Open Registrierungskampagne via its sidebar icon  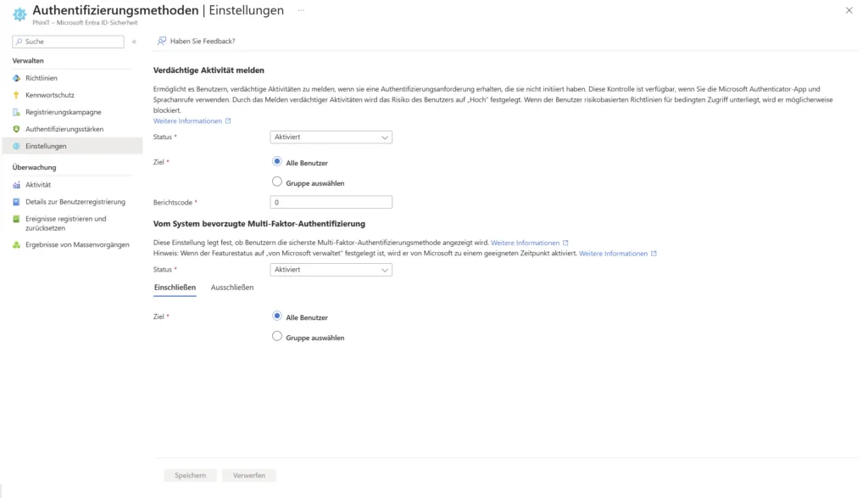point(16,112)
